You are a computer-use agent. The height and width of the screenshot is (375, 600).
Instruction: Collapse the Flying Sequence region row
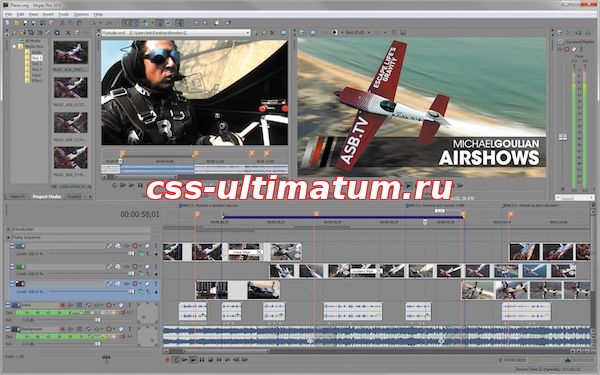(8, 238)
